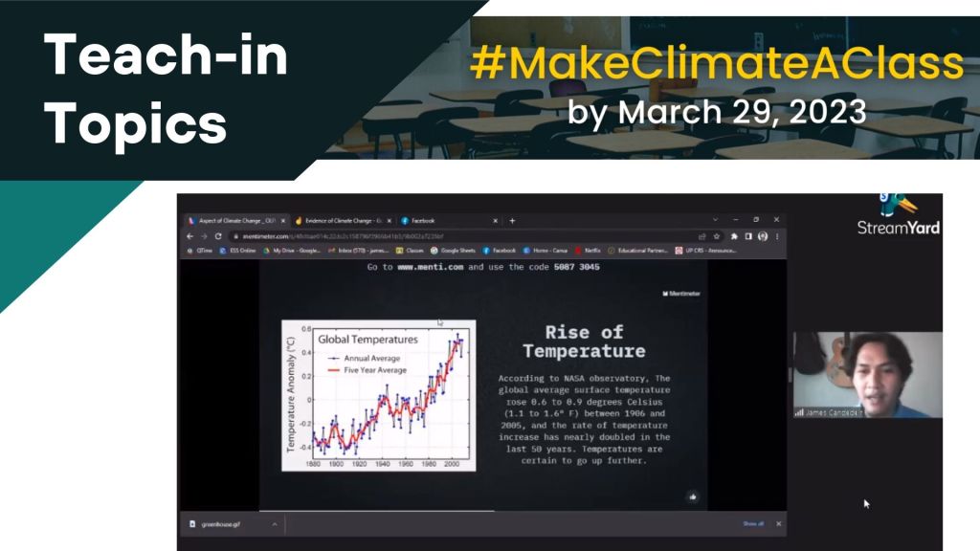Switch to the Facebook tab
Screen dimensions: 980x551
421,220
